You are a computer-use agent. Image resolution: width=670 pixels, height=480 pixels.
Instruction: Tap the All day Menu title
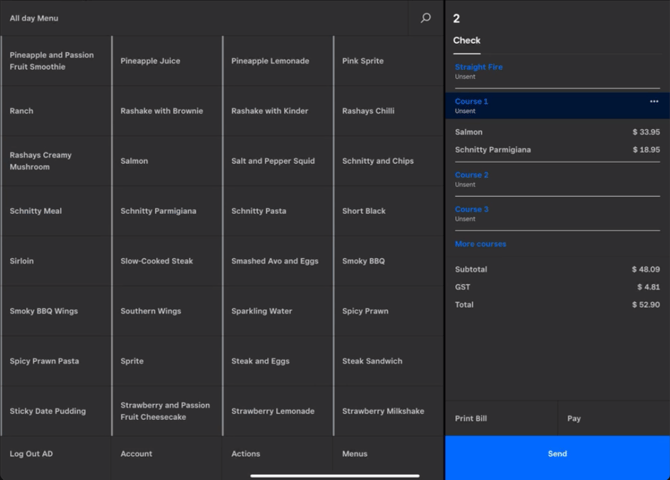click(34, 18)
